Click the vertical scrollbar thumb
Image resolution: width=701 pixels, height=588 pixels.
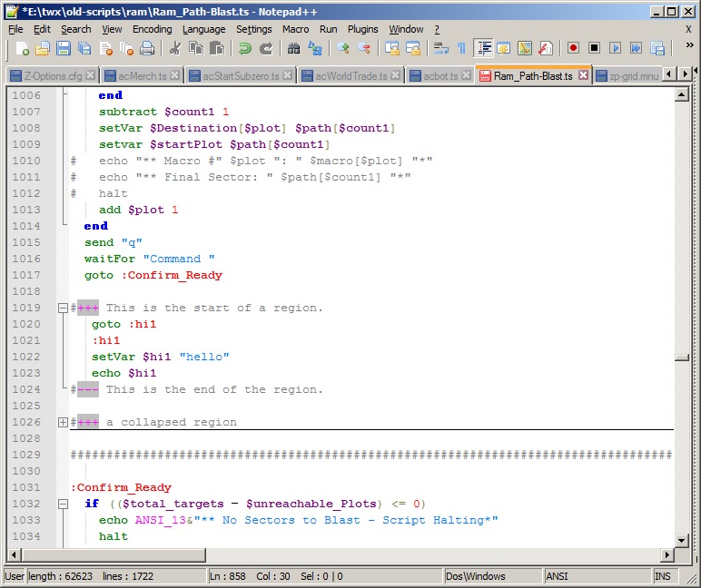tap(681, 358)
